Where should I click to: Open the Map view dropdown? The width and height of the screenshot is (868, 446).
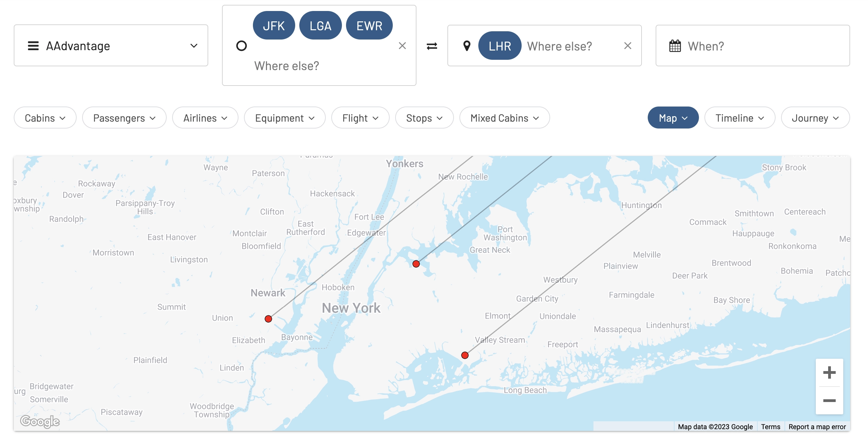click(673, 118)
